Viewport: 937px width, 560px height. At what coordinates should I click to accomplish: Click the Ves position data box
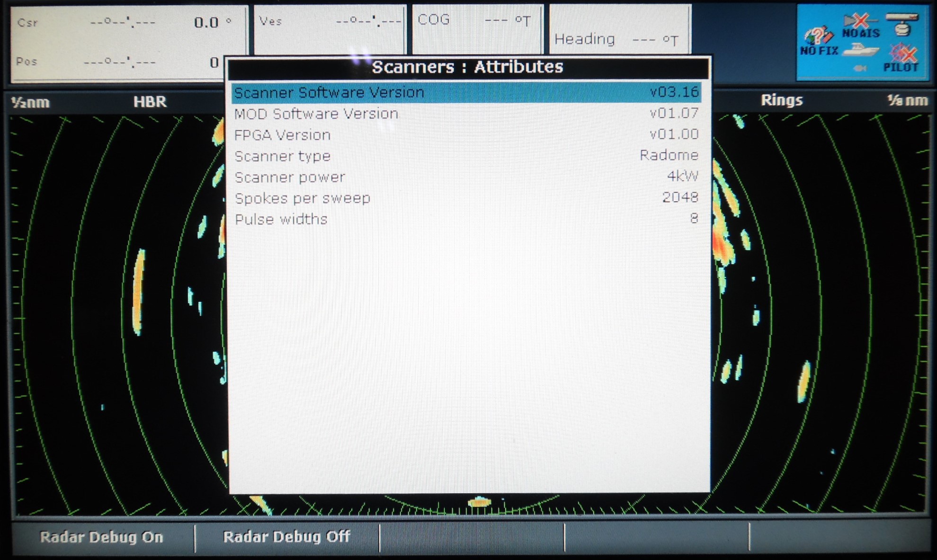[330, 28]
